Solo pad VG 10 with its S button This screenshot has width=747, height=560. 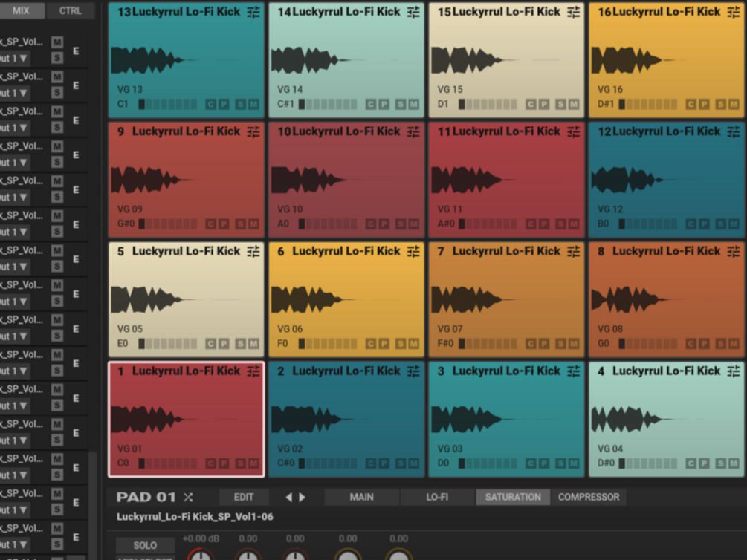tap(401, 224)
